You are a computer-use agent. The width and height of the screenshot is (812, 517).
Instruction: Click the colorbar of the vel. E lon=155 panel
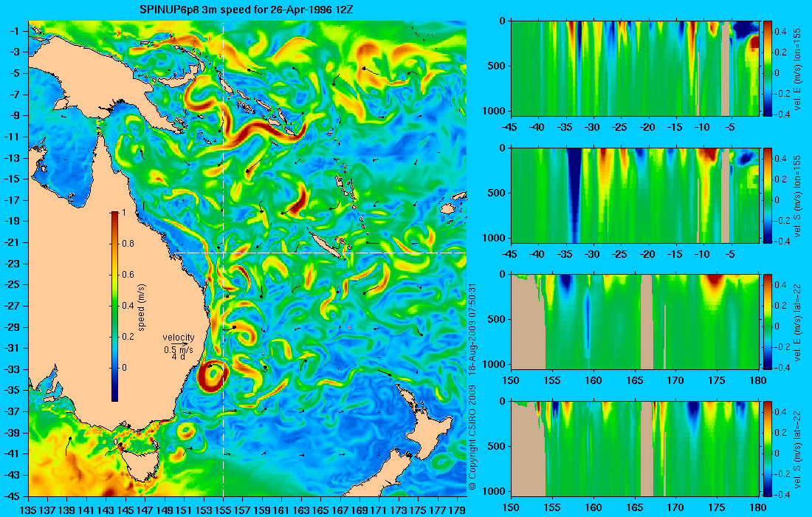point(768,69)
